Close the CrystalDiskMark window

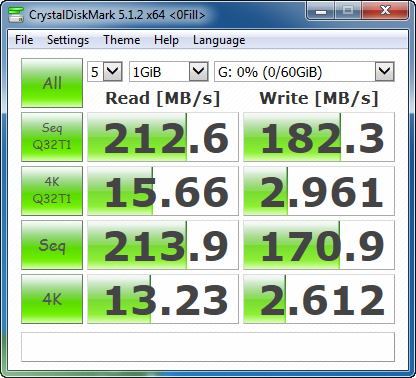click(x=385, y=11)
